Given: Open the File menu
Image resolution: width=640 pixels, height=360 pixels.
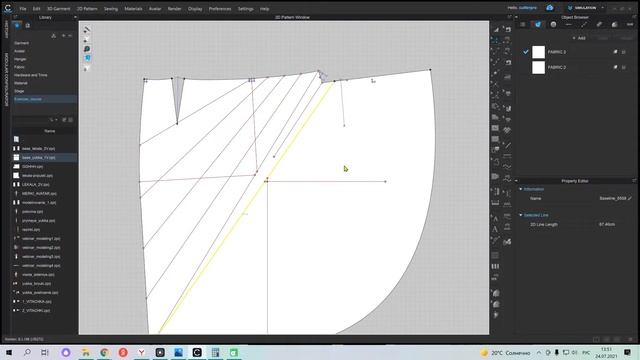Looking at the screenshot, I should click(x=23, y=9).
